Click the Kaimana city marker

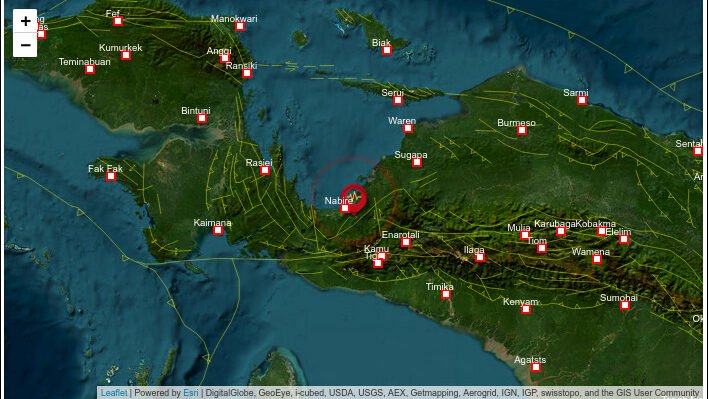point(218,230)
